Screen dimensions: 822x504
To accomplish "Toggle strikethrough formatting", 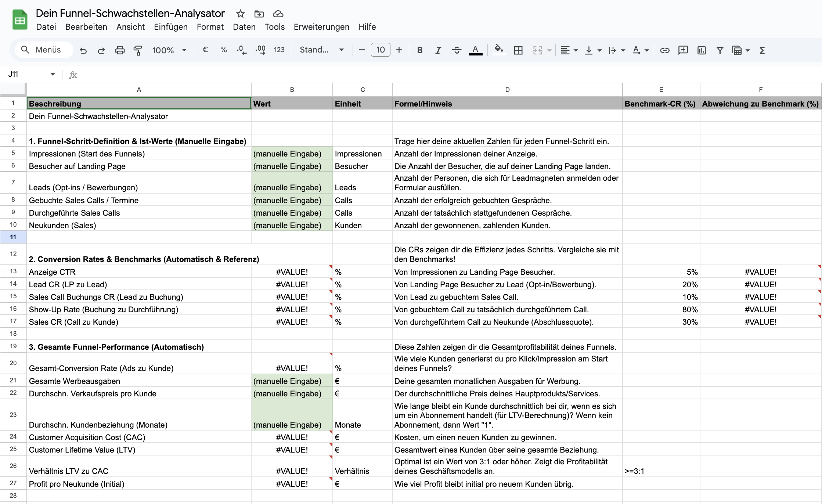I will click(x=457, y=50).
